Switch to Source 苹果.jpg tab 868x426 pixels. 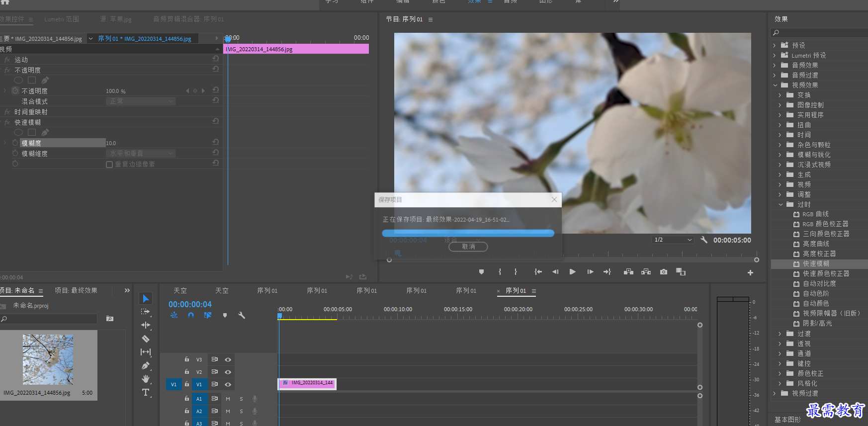116,19
